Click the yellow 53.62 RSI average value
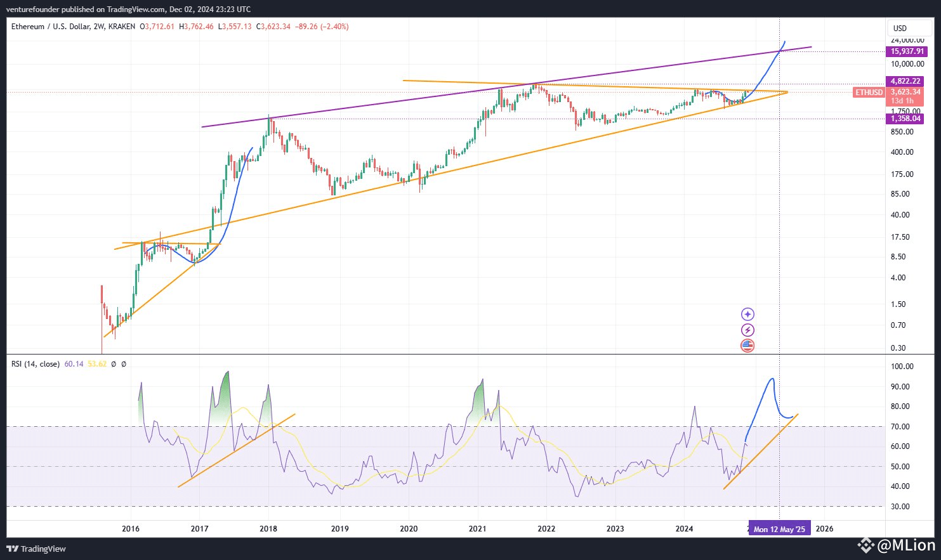 point(97,364)
